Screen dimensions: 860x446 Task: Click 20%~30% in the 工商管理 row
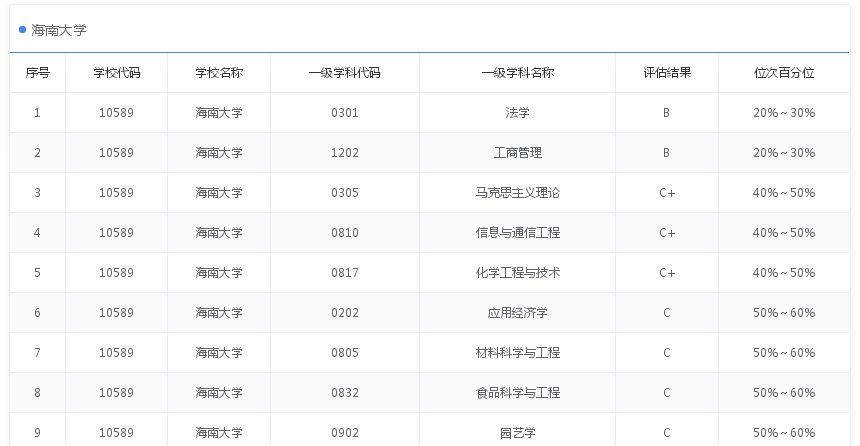[784, 153]
